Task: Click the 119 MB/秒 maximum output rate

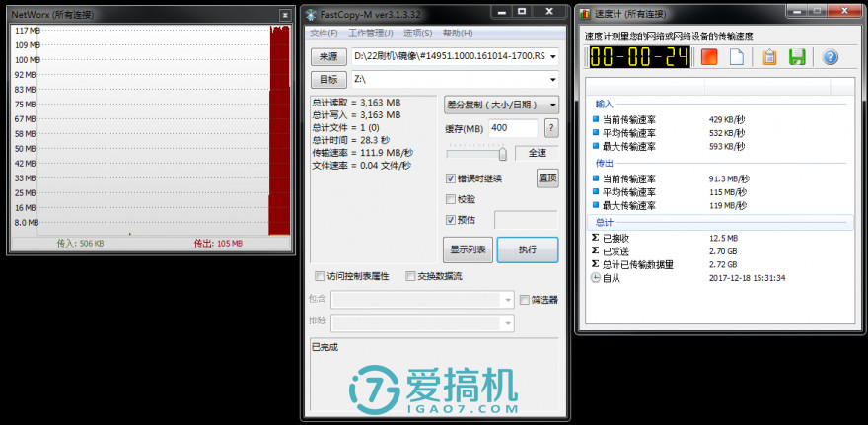Action: click(x=727, y=206)
